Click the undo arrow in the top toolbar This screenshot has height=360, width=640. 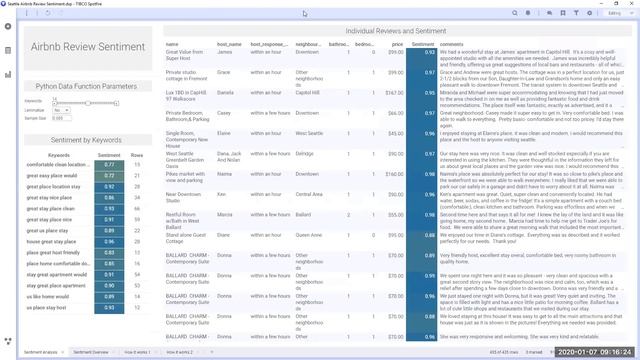48,13
